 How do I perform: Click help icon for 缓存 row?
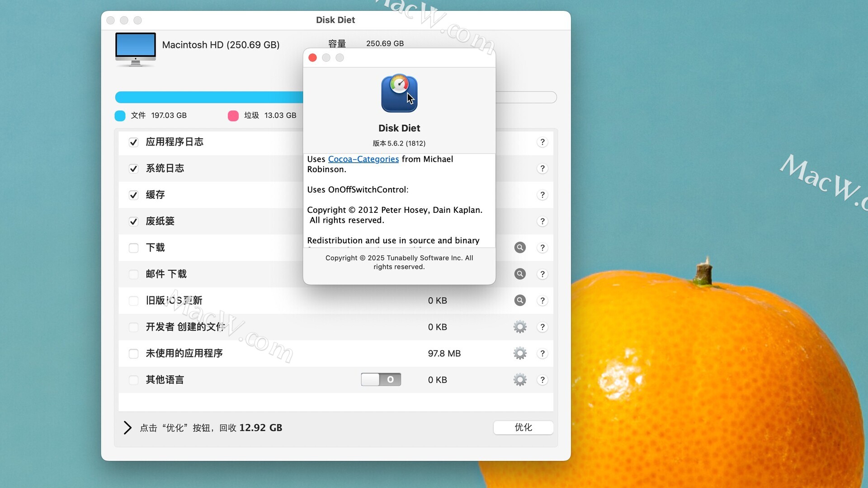coord(542,195)
